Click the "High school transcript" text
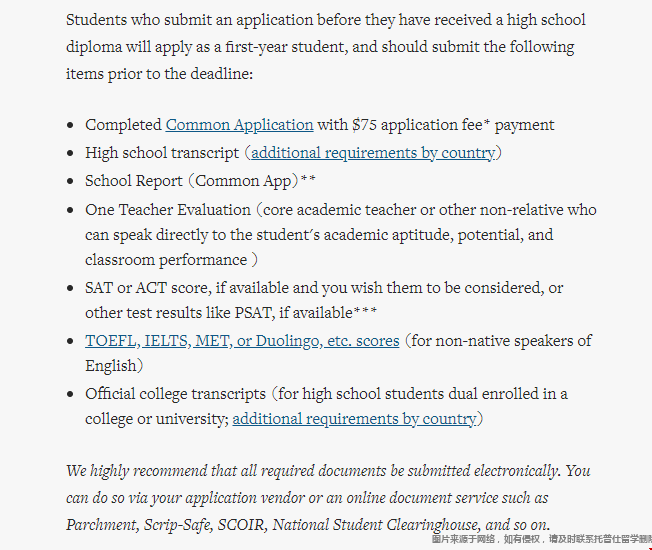 pos(163,153)
